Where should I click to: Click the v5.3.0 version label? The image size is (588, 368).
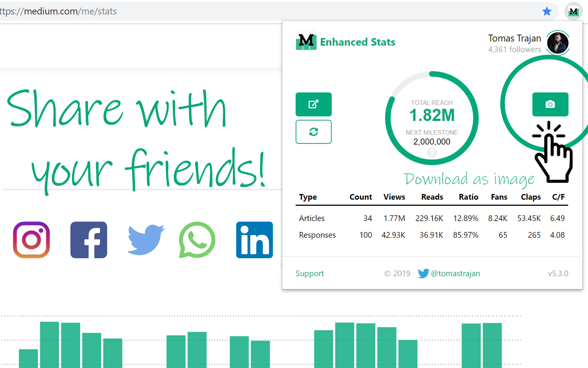tap(558, 273)
